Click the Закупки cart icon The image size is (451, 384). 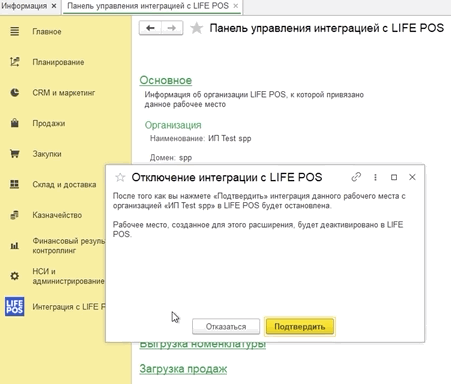(14, 154)
